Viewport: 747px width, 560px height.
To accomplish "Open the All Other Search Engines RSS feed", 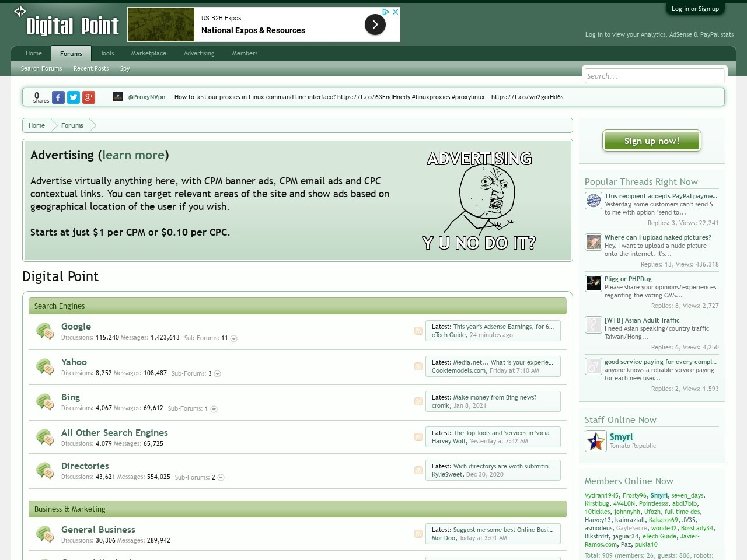I will coord(418,436).
